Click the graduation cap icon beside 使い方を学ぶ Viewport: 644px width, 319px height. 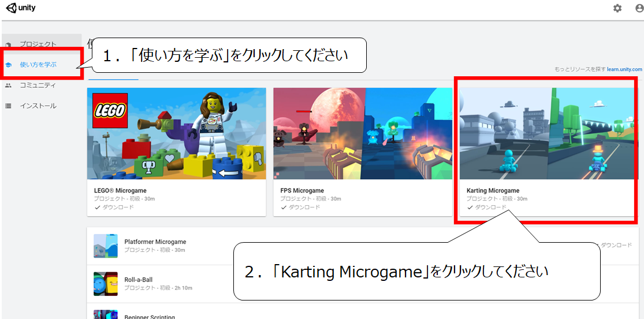pos(8,65)
